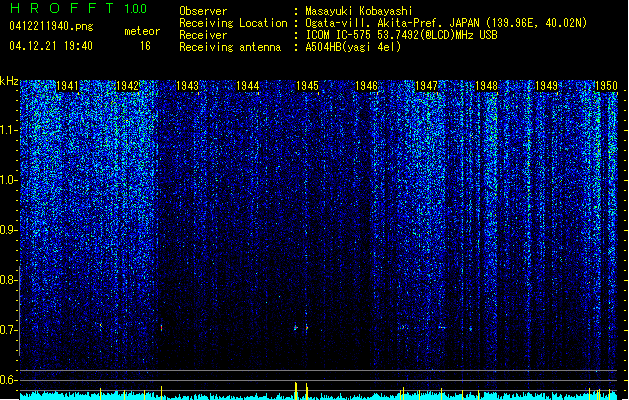The image size is (629, 400).
Task: Click the Receiver field label
Action: [x=203, y=35]
